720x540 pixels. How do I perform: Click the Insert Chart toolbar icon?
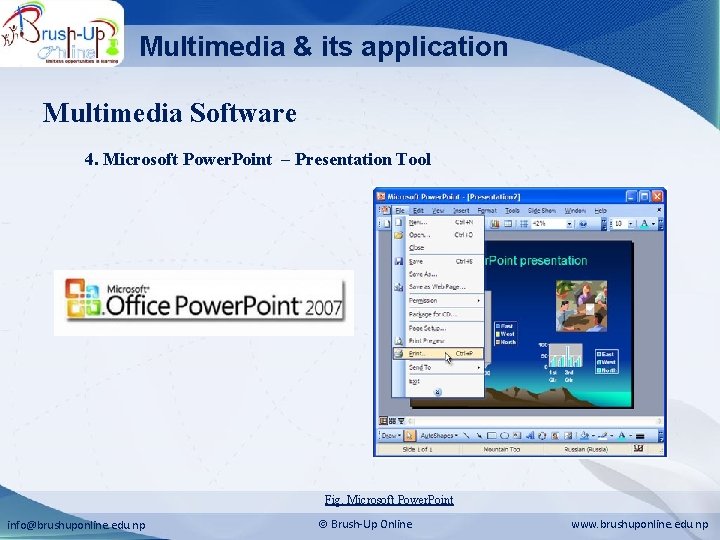[x=495, y=224]
